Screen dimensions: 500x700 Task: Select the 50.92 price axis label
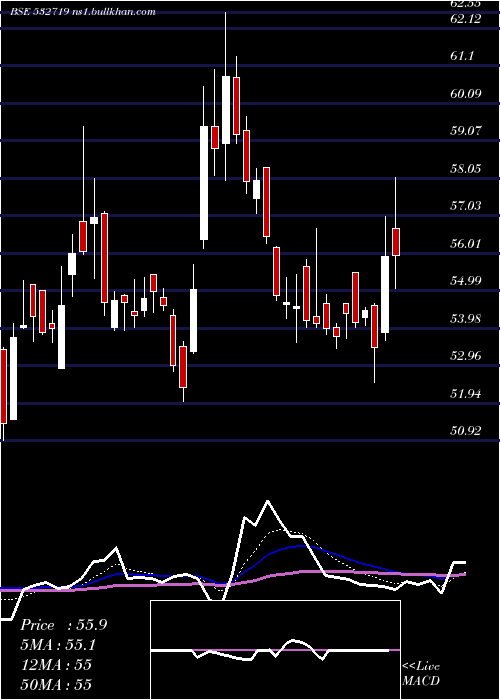click(466, 430)
